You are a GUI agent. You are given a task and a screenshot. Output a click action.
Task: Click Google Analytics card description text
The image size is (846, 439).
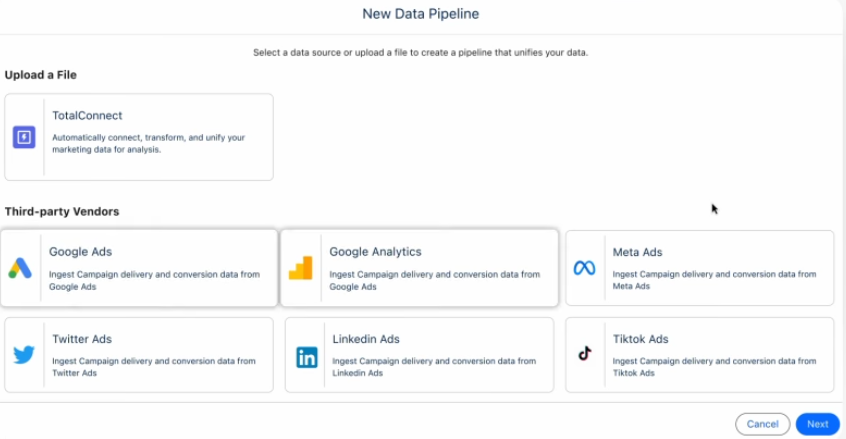[x=434, y=280]
